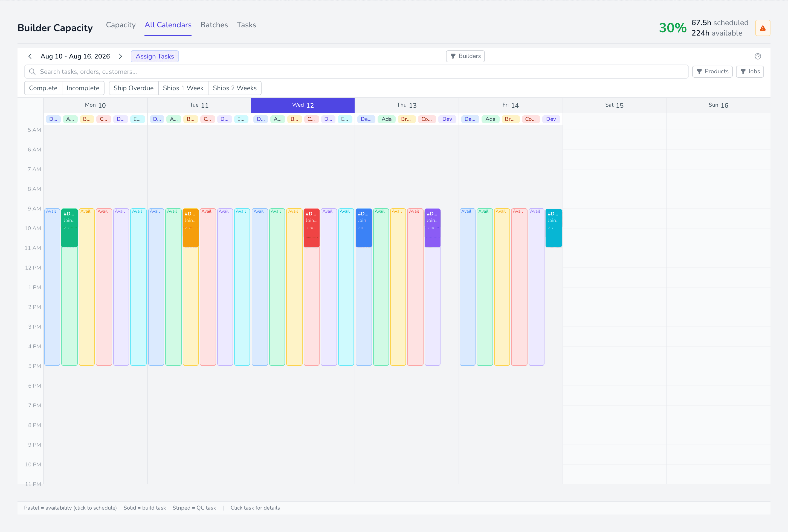Toggle the Complete filter
This screenshot has width=788, height=532.
pos(43,88)
